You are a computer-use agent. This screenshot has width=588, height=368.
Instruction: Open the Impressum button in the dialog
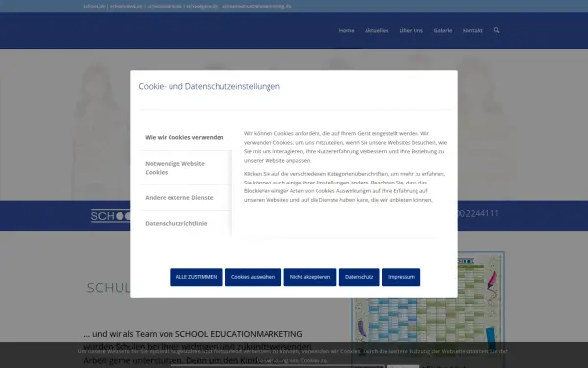tap(401, 277)
